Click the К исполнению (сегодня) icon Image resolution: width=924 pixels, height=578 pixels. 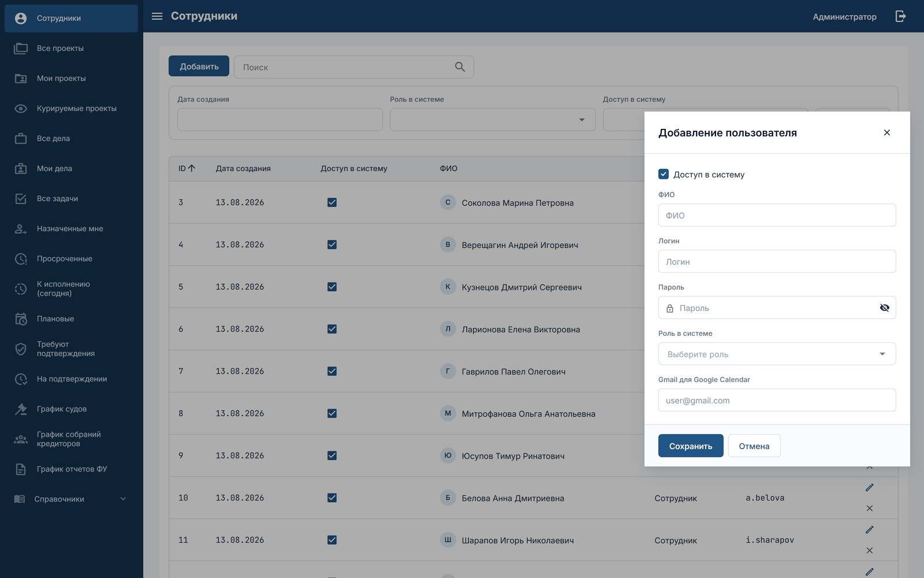tap(21, 289)
